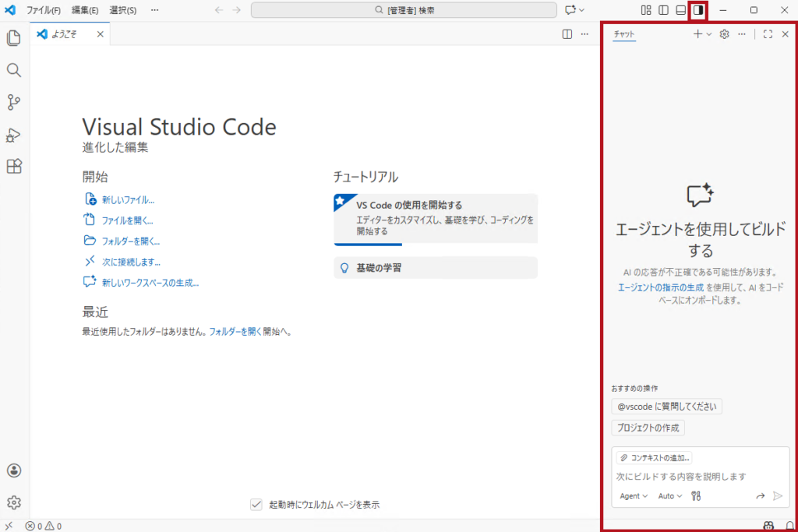Open the Accounts icon in the activity bar
This screenshot has height=532, width=798.
(x=13, y=470)
